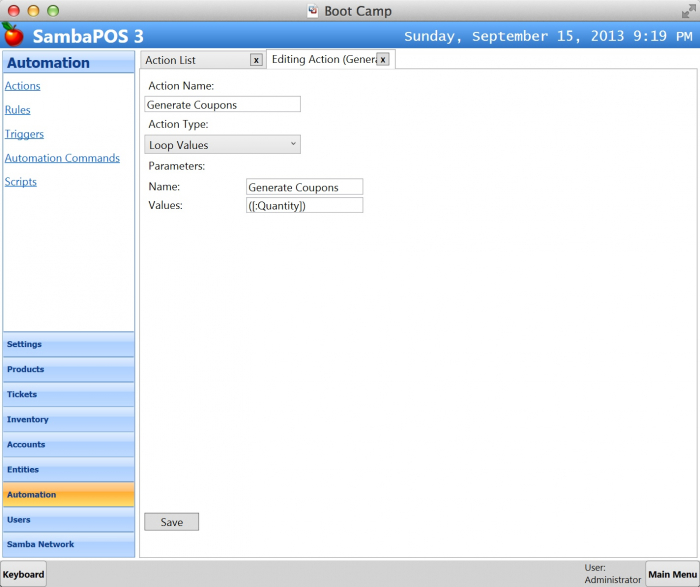Viewport: 700px width, 587px height.
Task: Expand the Settings section
Action: (x=68, y=344)
